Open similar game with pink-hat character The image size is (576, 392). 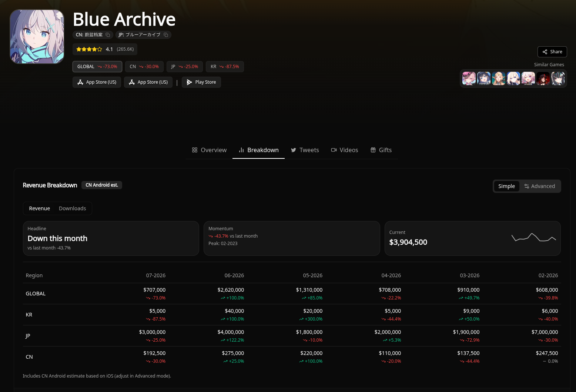tap(469, 78)
